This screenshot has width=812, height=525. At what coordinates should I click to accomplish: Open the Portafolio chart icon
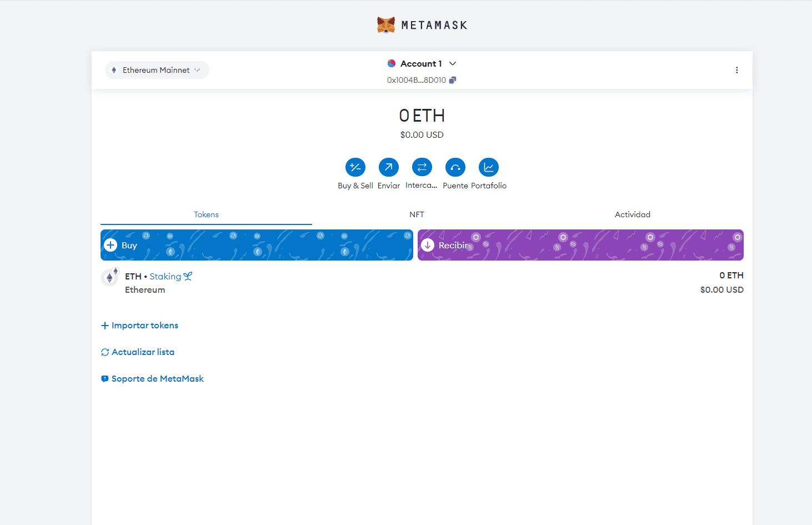coord(489,167)
